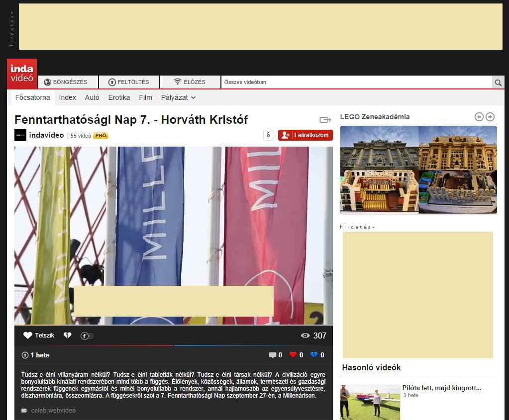Click the share arrow icon beside the title
This screenshot has height=420, width=509.
pos(325,120)
